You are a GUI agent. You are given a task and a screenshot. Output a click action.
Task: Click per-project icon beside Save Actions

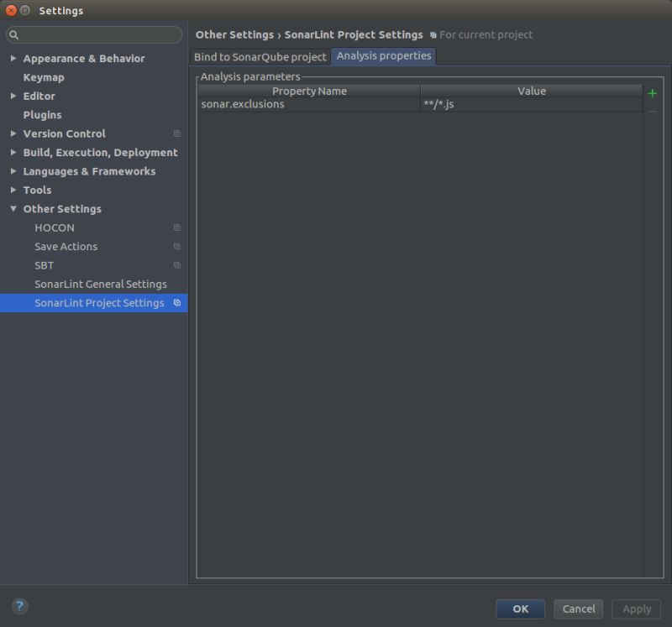(x=177, y=246)
